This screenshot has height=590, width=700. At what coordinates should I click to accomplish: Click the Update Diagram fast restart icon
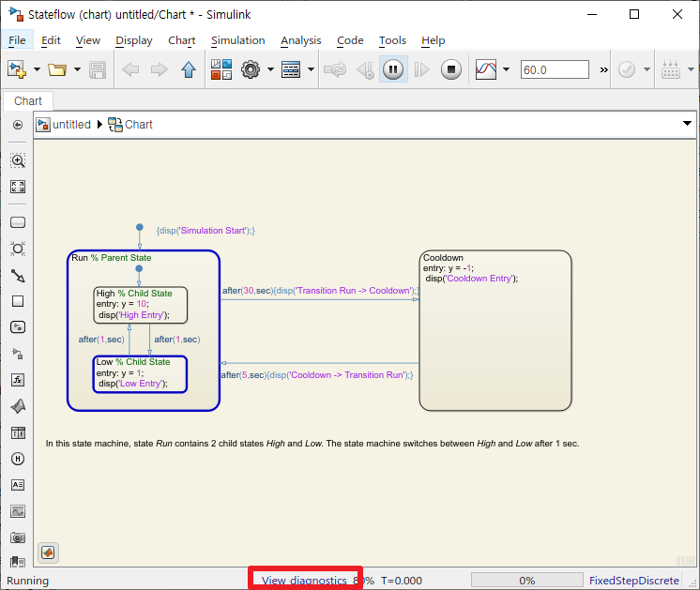click(x=335, y=69)
